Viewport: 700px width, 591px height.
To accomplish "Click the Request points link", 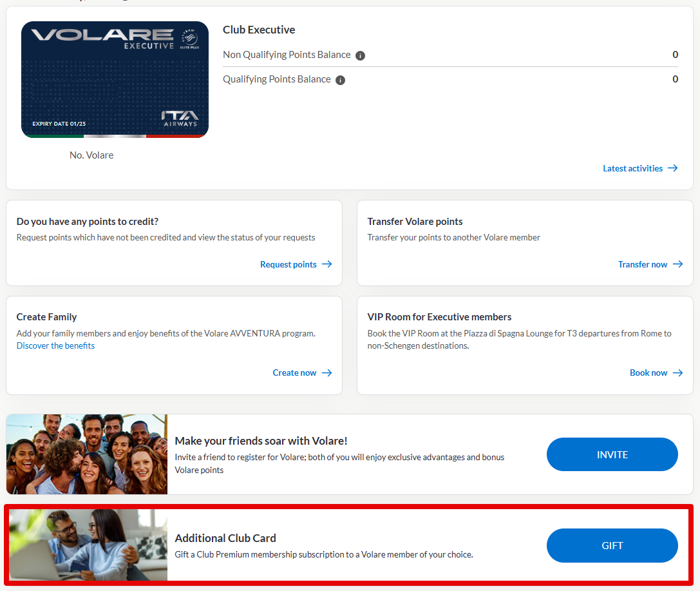I will pos(296,264).
